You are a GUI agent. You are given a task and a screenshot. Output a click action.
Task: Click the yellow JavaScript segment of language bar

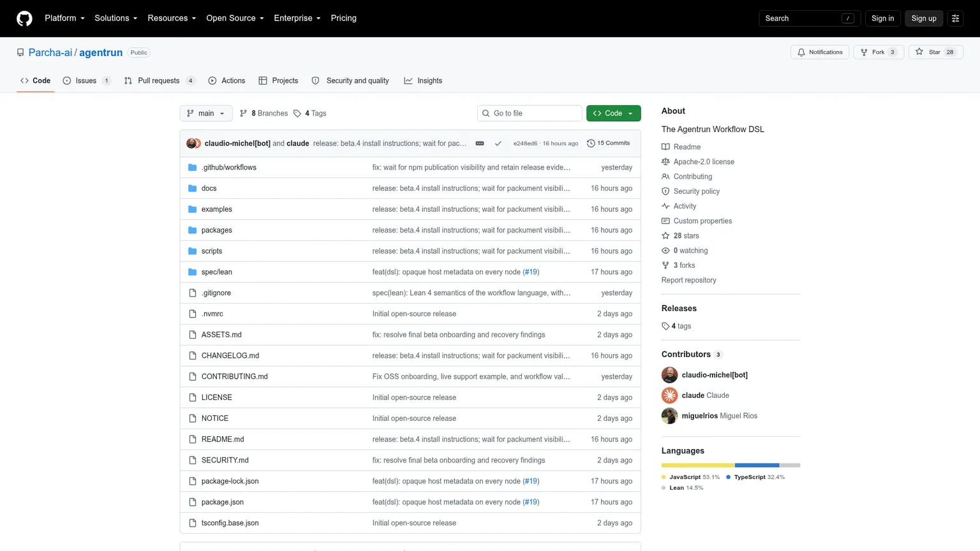click(x=698, y=465)
